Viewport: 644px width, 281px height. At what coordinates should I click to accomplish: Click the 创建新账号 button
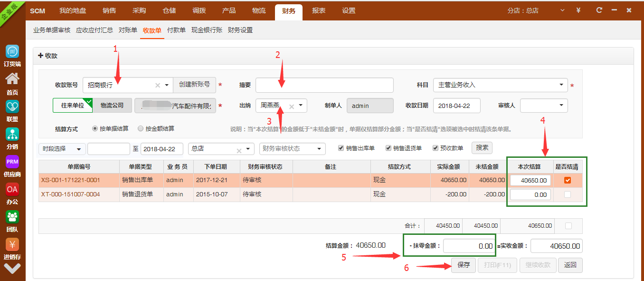pos(194,85)
